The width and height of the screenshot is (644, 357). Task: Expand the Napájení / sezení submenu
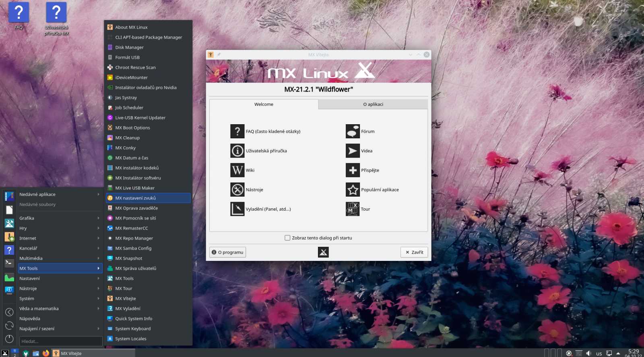click(x=60, y=328)
